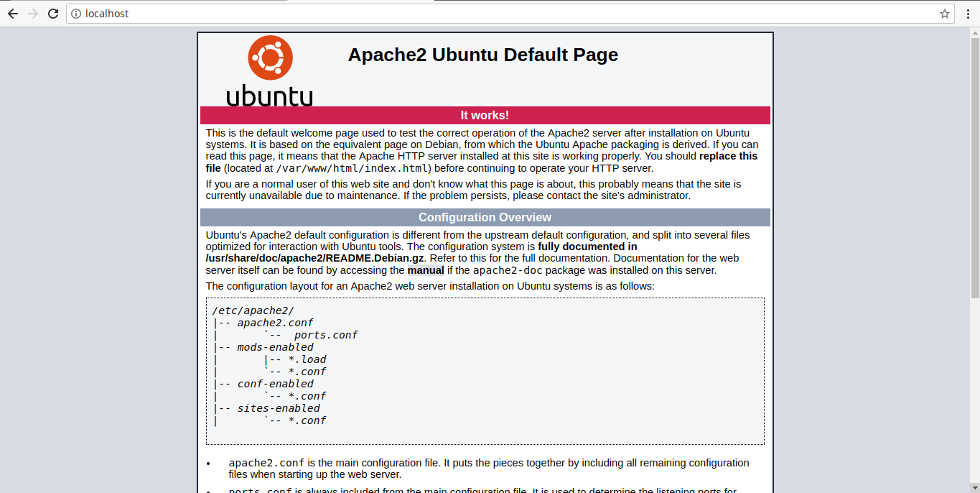The width and height of the screenshot is (980, 493).
Task: Click conf-enabled in the config tree
Action: pos(275,384)
